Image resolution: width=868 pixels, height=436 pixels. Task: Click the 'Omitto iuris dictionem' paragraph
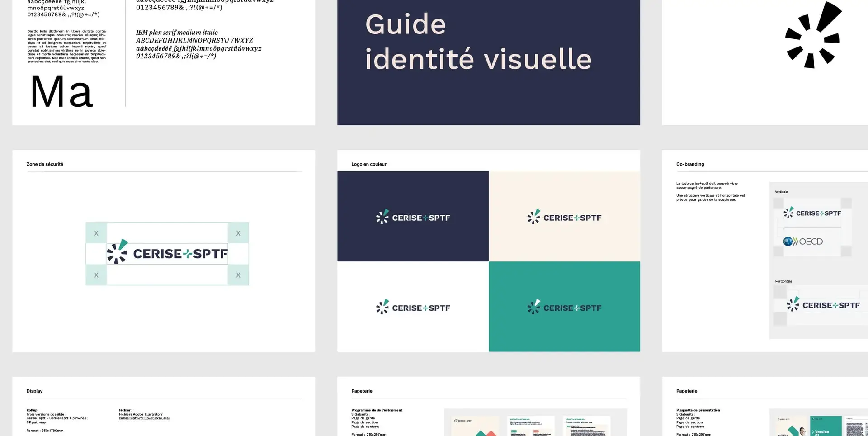click(x=66, y=47)
